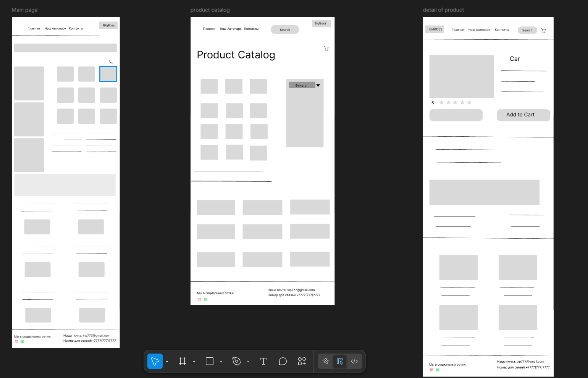Expand the shape tools dropdown chevron

click(x=221, y=361)
